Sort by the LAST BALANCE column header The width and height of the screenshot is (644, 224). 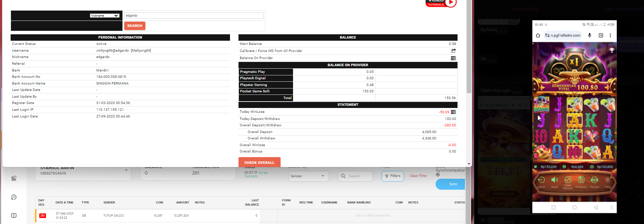(x=252, y=202)
